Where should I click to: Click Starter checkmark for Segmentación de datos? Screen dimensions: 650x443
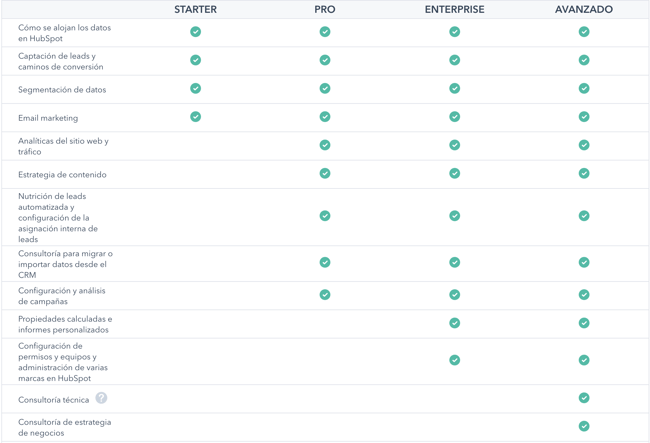(x=196, y=88)
